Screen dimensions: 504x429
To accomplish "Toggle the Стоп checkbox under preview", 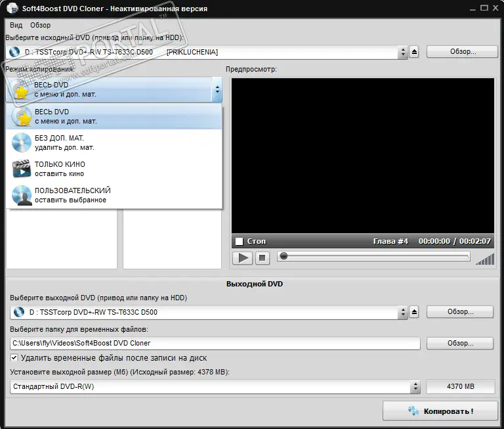I will click(240, 241).
